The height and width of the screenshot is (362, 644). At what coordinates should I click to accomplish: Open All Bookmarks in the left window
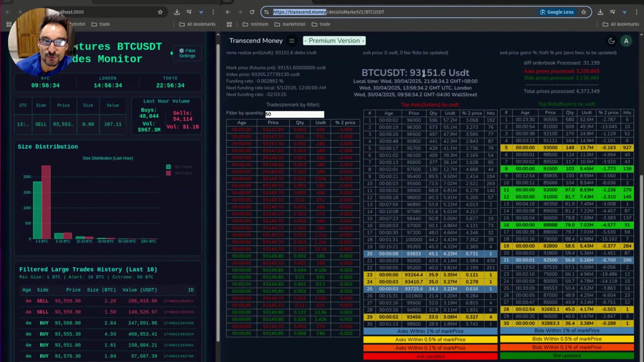pyautogui.click(x=197, y=24)
